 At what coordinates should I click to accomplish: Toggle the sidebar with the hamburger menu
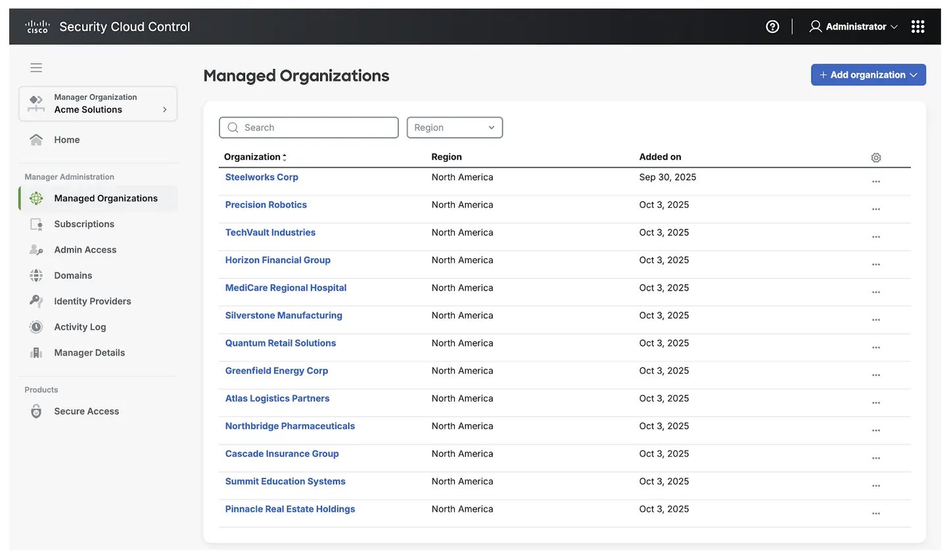point(36,68)
